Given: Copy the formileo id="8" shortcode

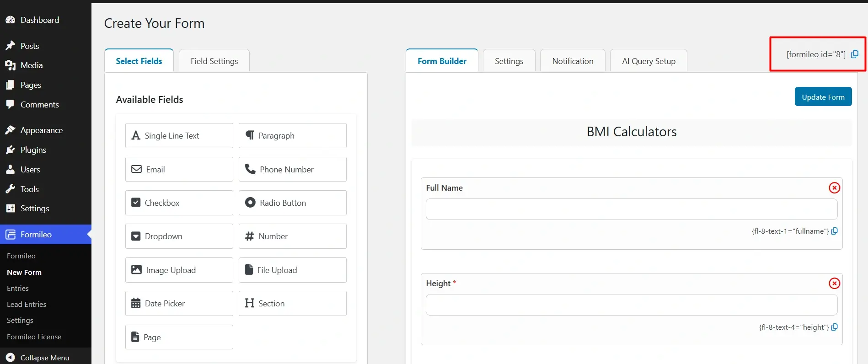Looking at the screenshot, I should pos(854,54).
